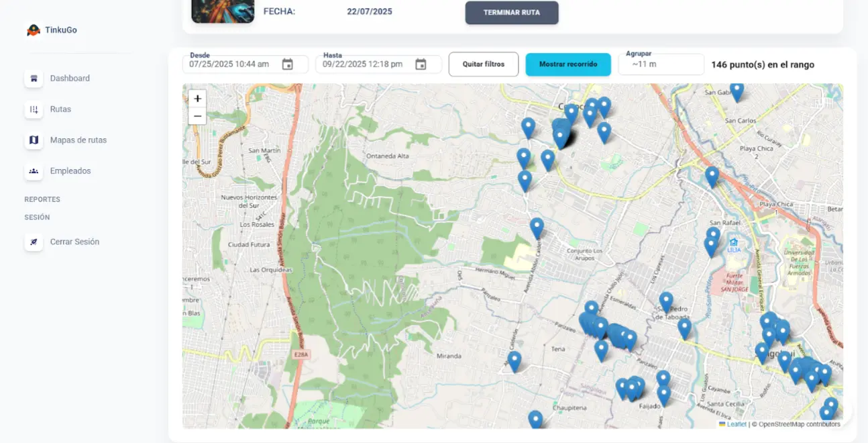
Task: Zoom in on the map
Action: 197,99
